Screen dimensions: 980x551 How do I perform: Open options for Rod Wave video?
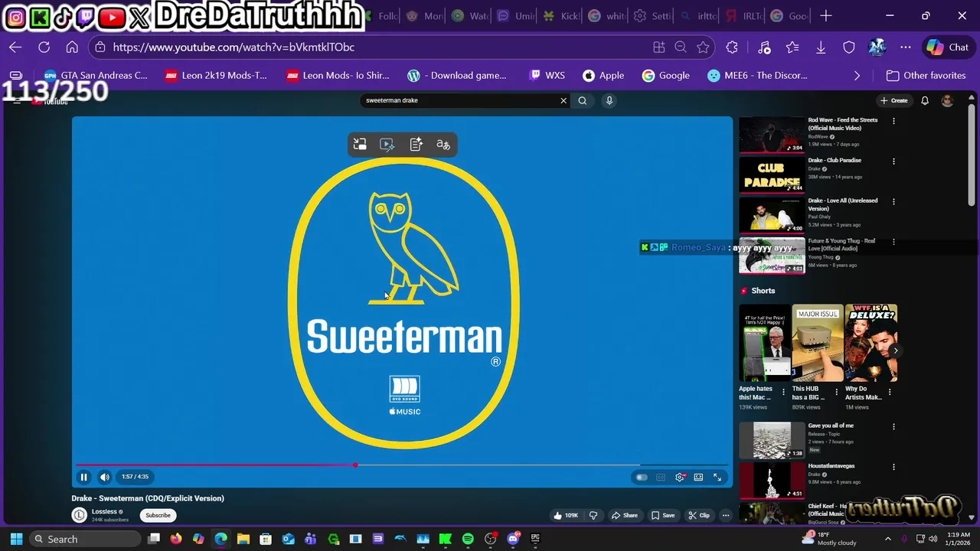893,121
